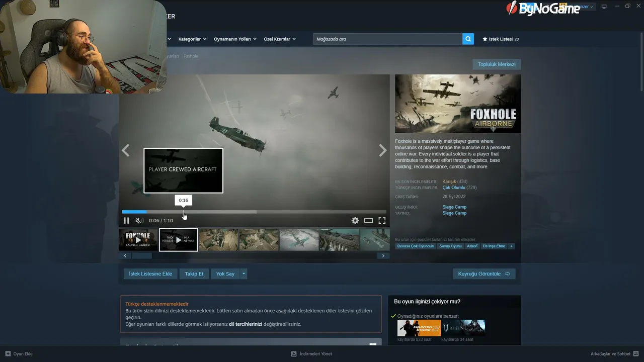Expand the Kategoriler menu
Image resolution: width=644 pixels, height=362 pixels.
pos(193,39)
